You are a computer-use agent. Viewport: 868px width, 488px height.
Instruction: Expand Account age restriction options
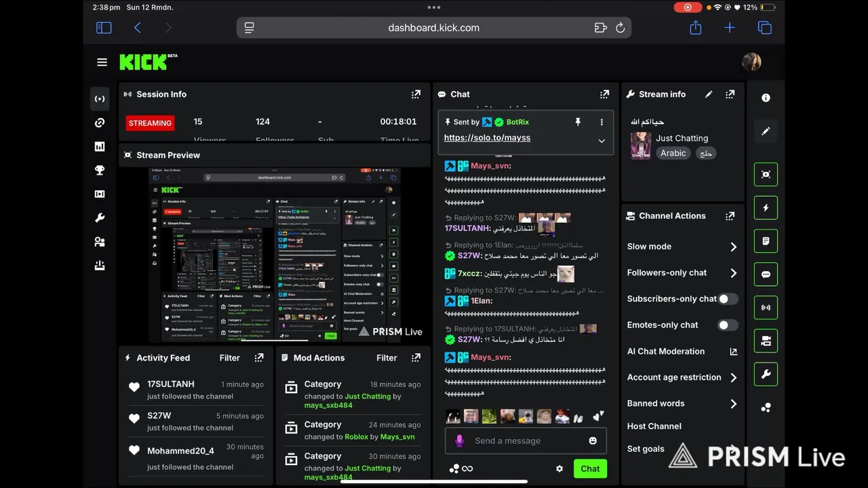[x=733, y=378]
